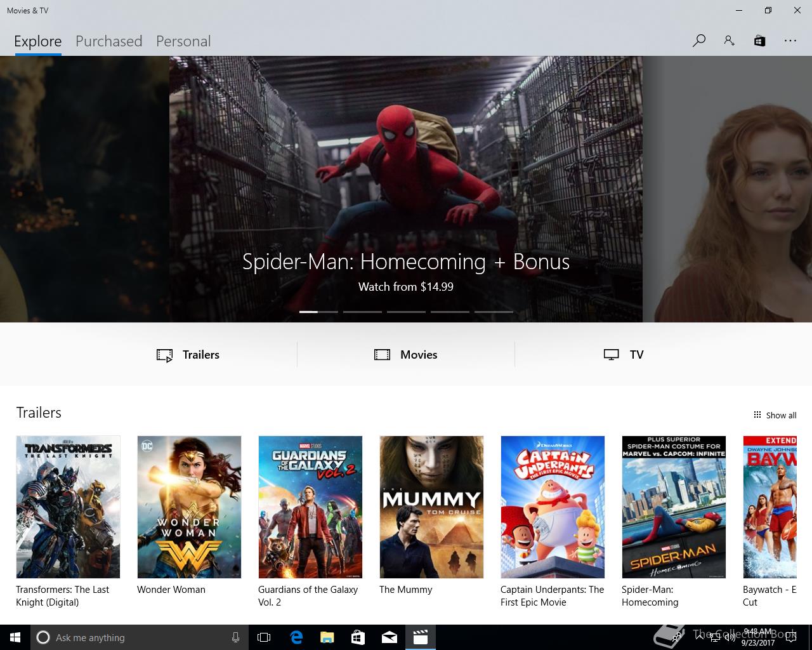Show the next featured banner on right

[727, 189]
